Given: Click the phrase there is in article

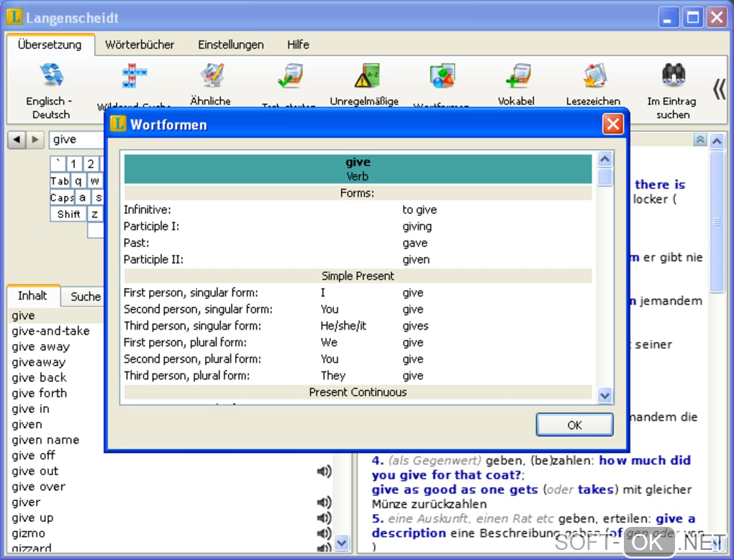Looking at the screenshot, I should pyautogui.click(x=660, y=184).
